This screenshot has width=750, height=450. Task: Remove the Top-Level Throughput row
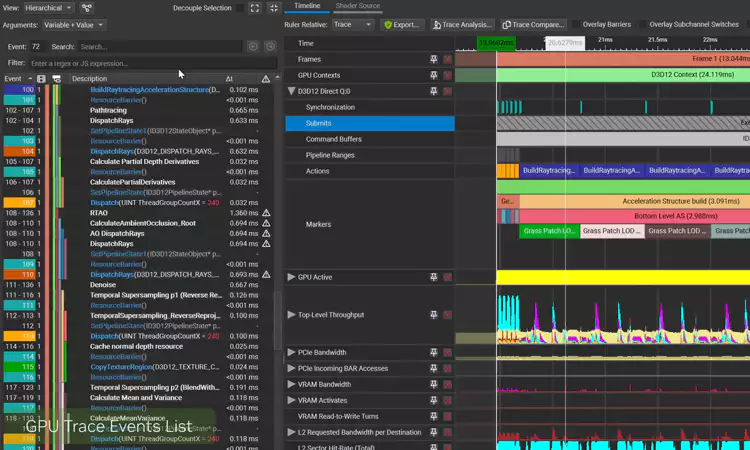[x=447, y=315]
